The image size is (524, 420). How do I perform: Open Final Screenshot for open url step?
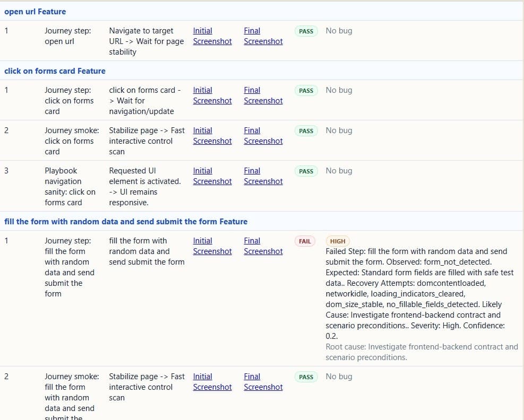coord(263,36)
